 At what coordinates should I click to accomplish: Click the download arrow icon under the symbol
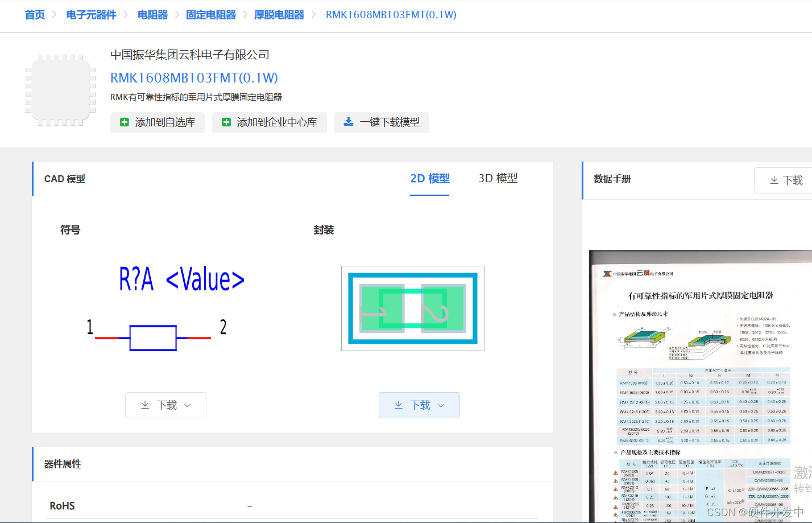click(x=145, y=405)
